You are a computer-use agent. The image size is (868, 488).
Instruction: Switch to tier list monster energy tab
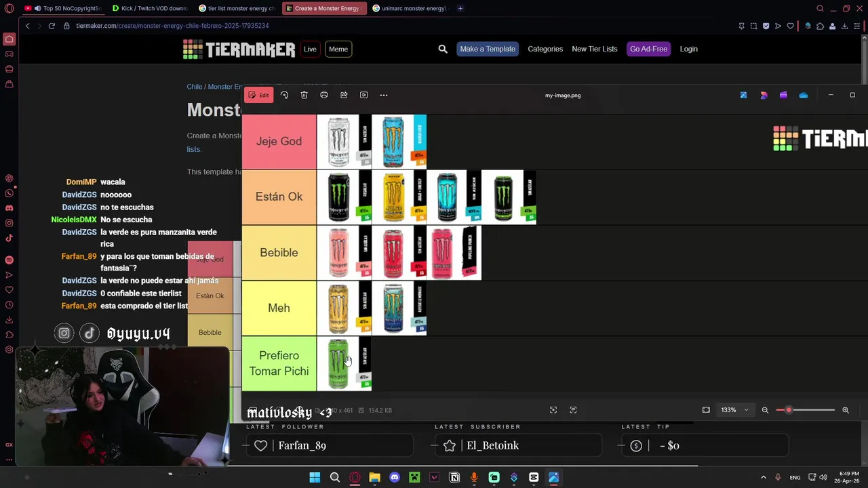pos(237,8)
